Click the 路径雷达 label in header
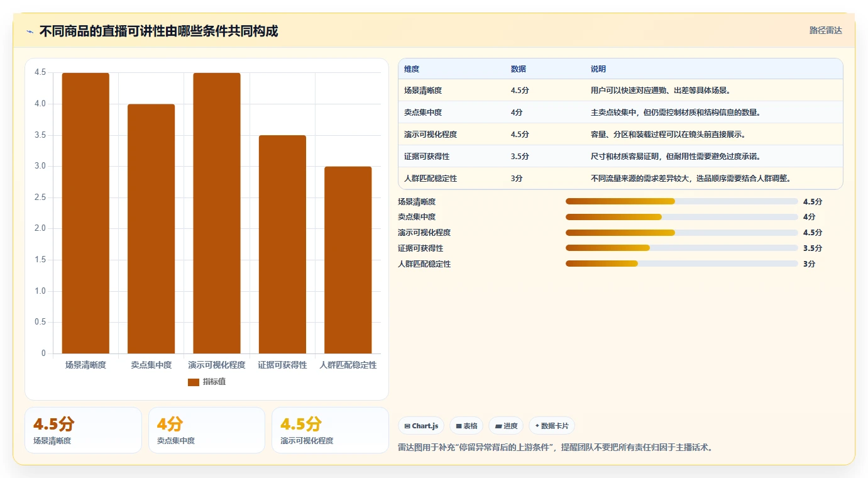868x478 pixels. [825, 30]
